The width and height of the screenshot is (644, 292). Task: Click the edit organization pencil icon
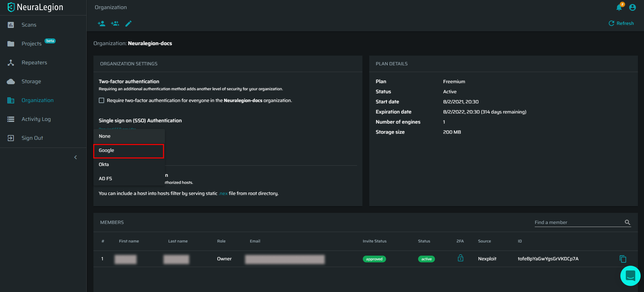128,24
